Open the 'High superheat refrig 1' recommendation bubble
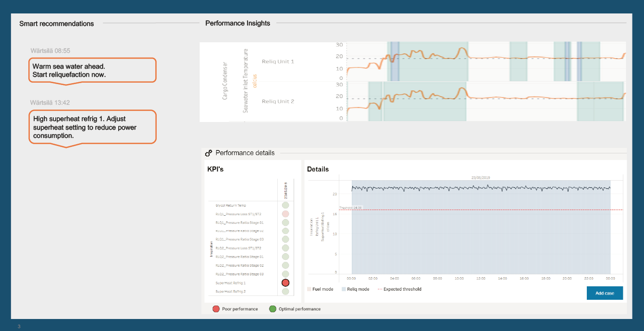Screen dimensions: 644x331 tap(92, 127)
